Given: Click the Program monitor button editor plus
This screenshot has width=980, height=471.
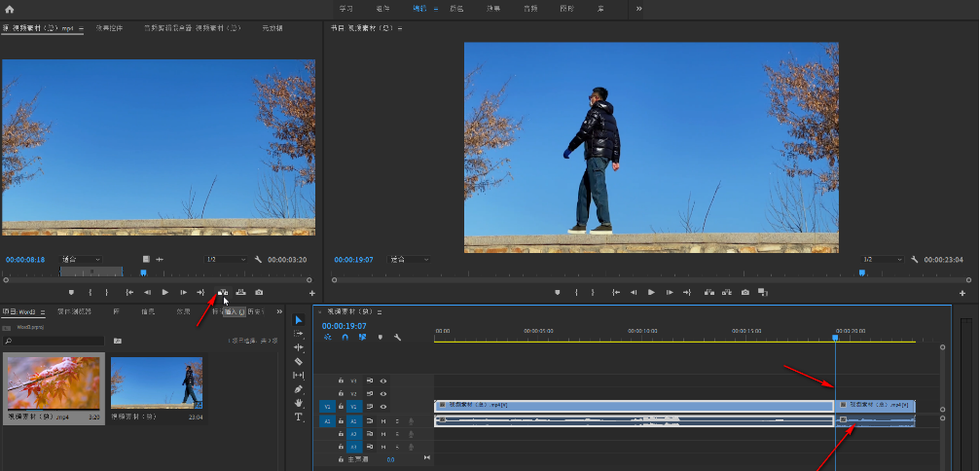Looking at the screenshot, I should tap(962, 293).
